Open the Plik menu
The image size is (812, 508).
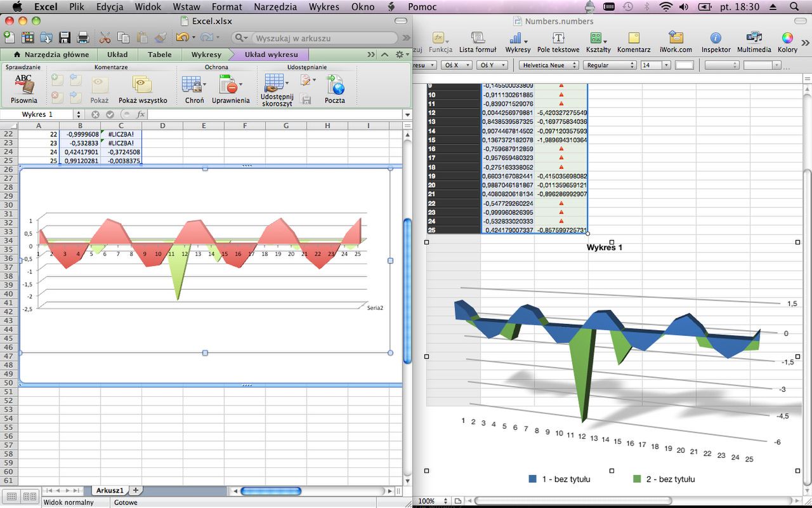77,7
